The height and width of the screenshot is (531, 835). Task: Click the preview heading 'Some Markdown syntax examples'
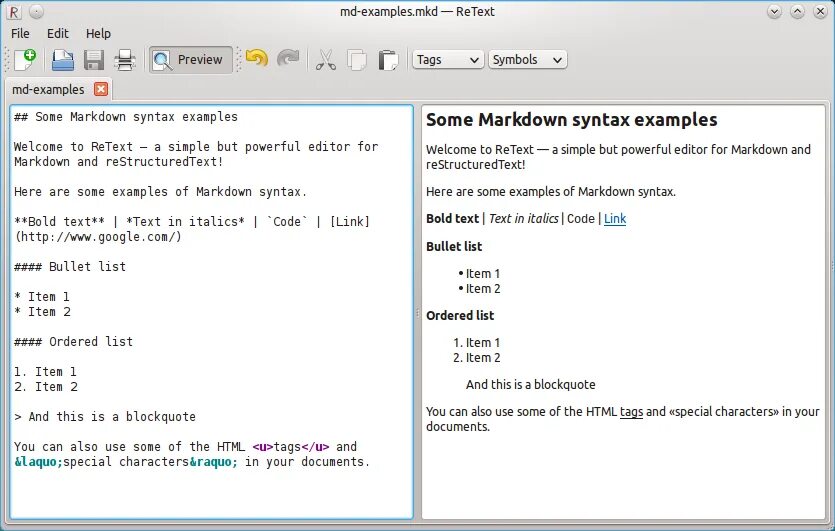pyautogui.click(x=571, y=119)
